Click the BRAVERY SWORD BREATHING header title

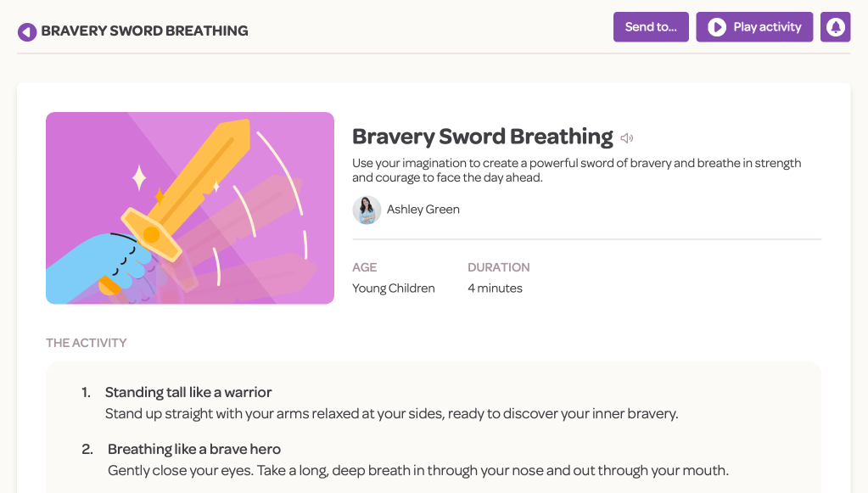coord(144,31)
